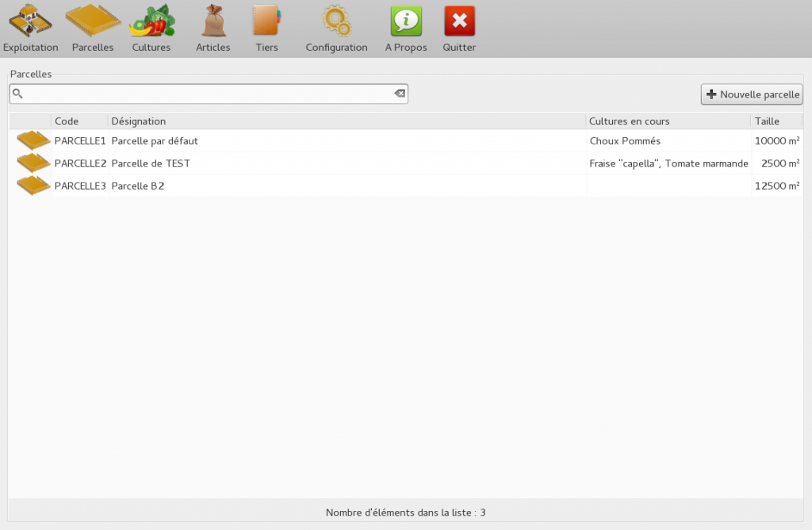Click the 'Parcelle par défaut' designation
Image resolution: width=812 pixels, height=530 pixels.
[155, 141]
